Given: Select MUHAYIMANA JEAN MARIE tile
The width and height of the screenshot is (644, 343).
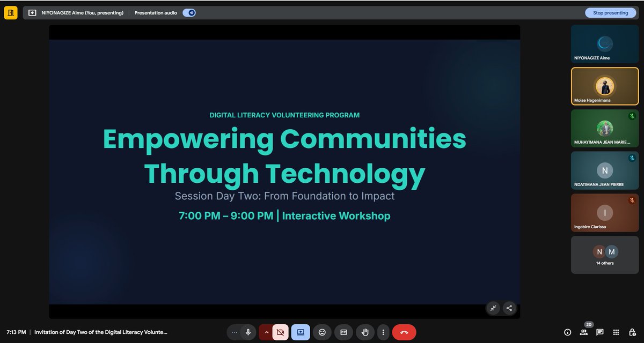Looking at the screenshot, I should pos(605,128).
